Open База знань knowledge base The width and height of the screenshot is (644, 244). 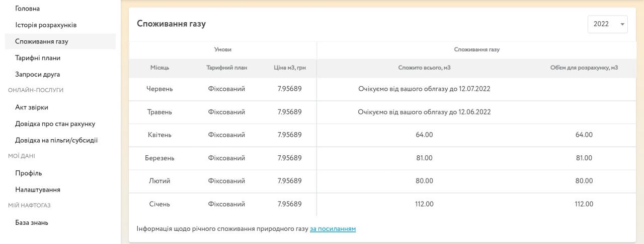point(32,223)
